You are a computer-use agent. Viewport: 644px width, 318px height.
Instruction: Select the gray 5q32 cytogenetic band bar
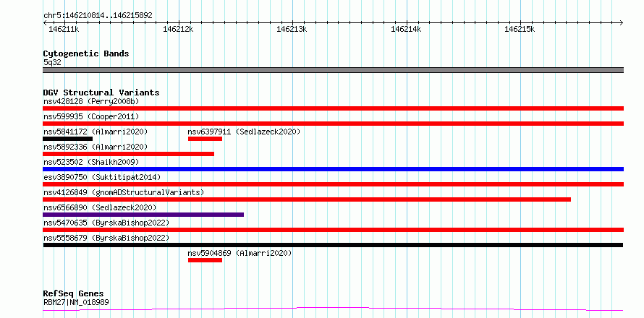[333, 70]
